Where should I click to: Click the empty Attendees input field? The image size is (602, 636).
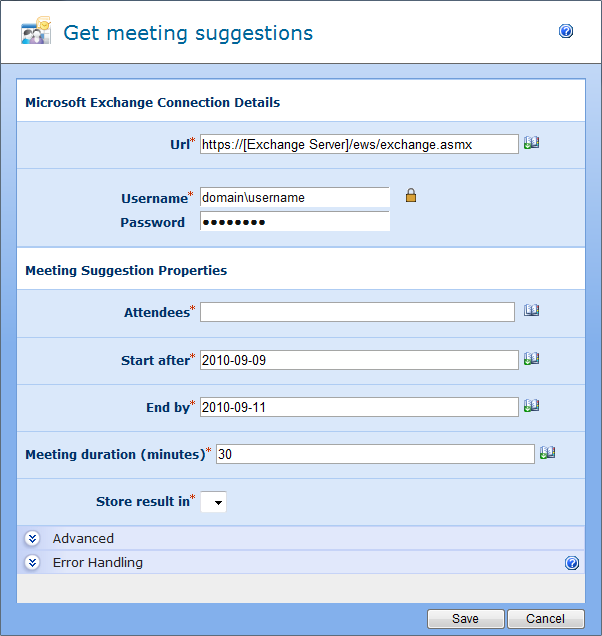click(357, 312)
